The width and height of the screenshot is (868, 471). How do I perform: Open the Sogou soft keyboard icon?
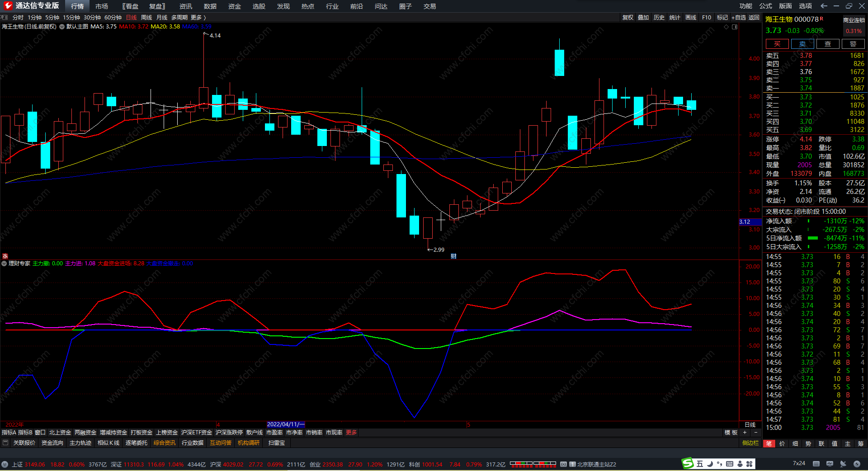(730, 464)
